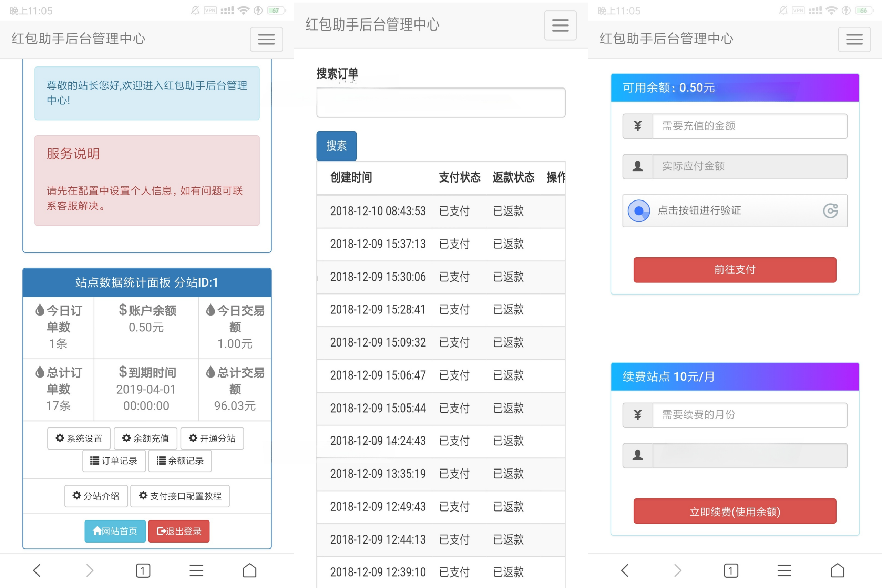Tap the person icon beside 实际应付金额 field

637,166
